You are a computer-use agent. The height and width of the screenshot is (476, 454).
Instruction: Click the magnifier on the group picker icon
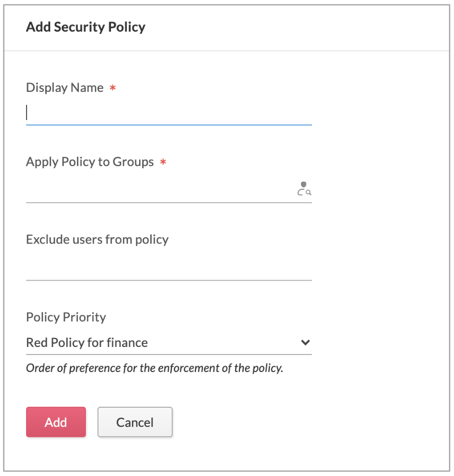308,192
